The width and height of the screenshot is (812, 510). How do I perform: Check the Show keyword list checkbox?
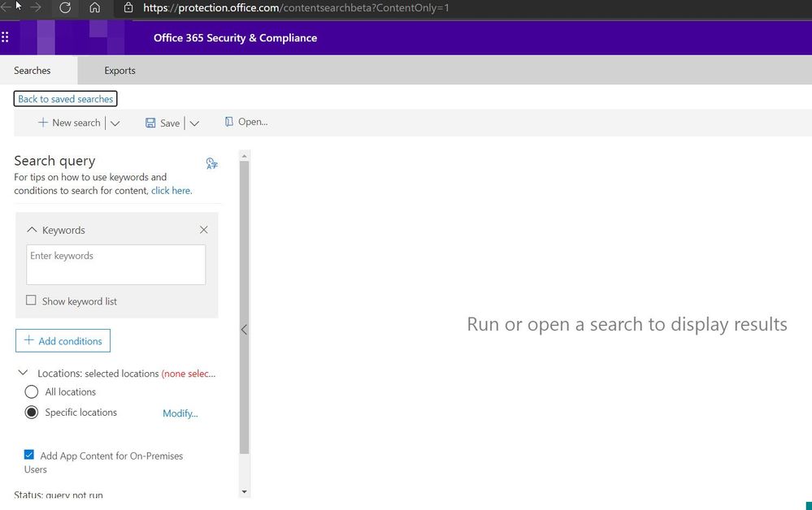(x=31, y=300)
